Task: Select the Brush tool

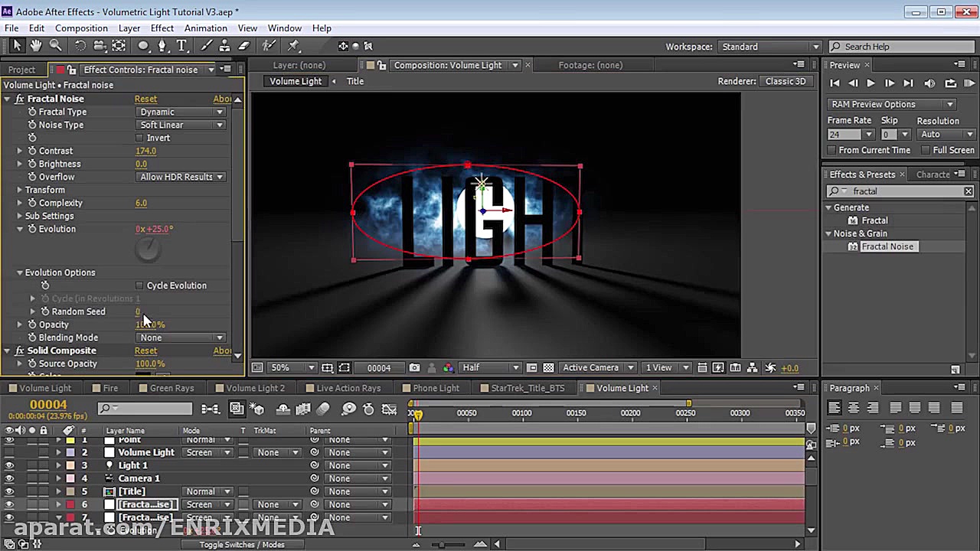Action: [x=207, y=46]
